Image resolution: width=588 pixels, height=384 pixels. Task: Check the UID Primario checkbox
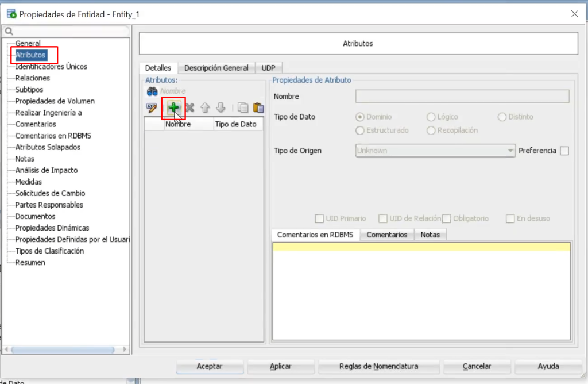(x=319, y=218)
